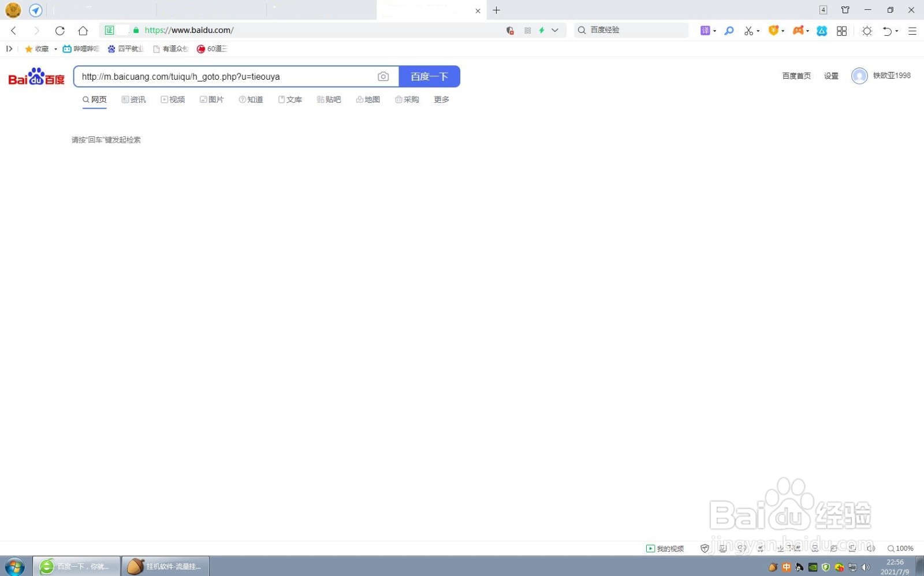The image size is (924, 576).
Task: Click the undo closed tab arrow
Action: tap(887, 31)
